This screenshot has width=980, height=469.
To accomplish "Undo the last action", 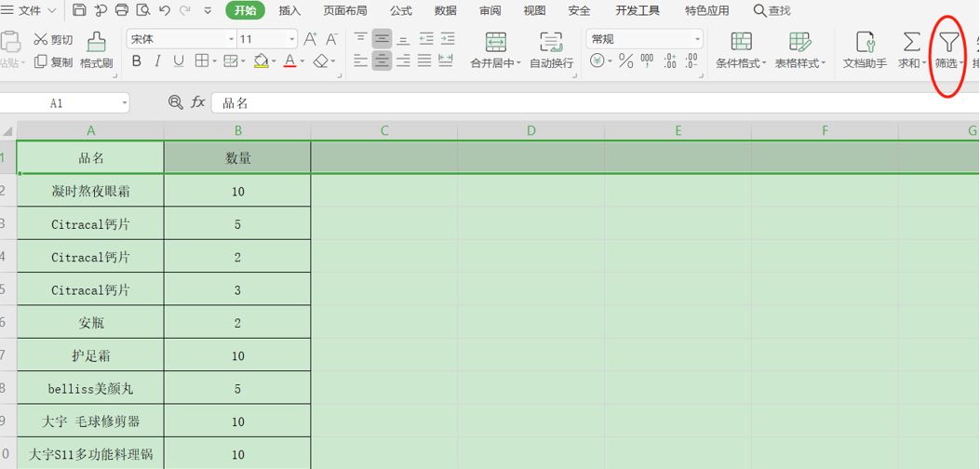I will (x=165, y=10).
